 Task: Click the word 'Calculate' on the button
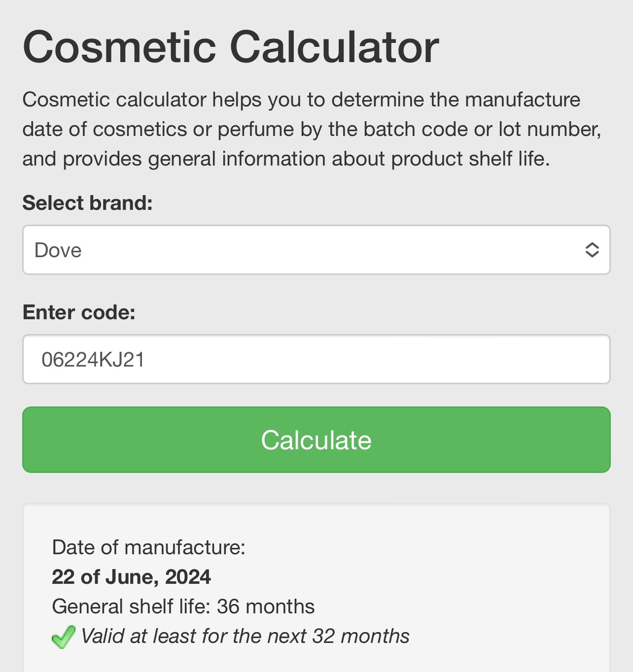coord(316,440)
